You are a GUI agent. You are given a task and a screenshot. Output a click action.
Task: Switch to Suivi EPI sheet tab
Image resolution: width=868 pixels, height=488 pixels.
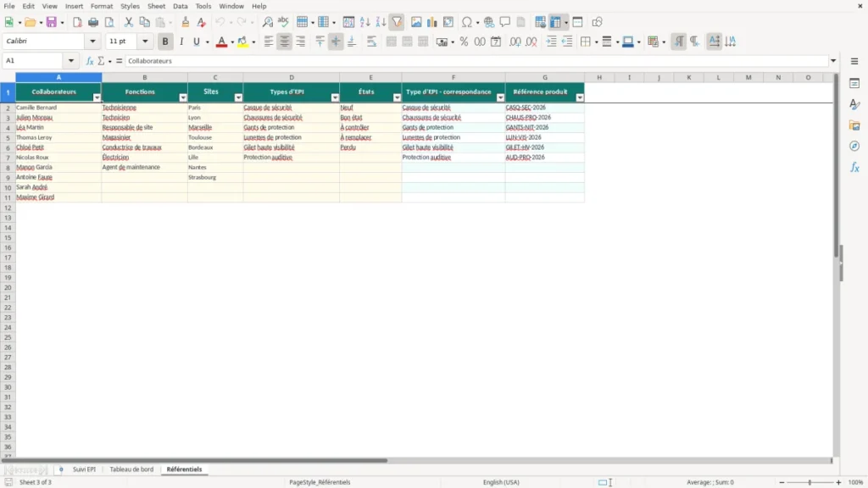[x=84, y=469]
